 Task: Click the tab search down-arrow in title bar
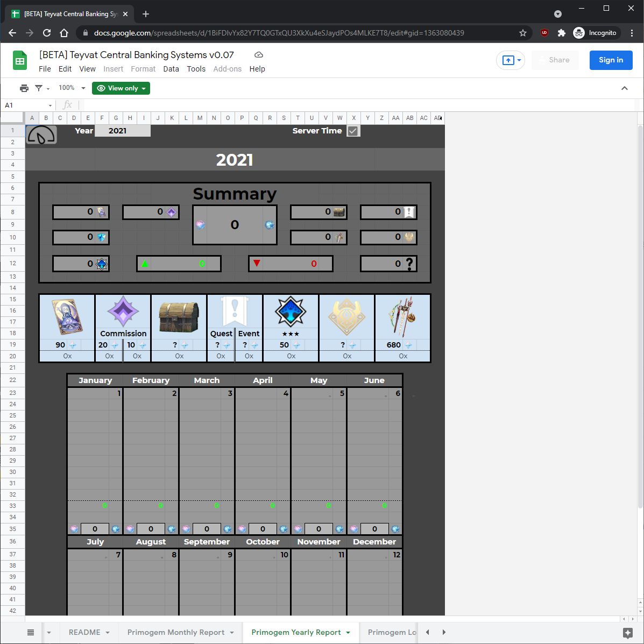(557, 14)
